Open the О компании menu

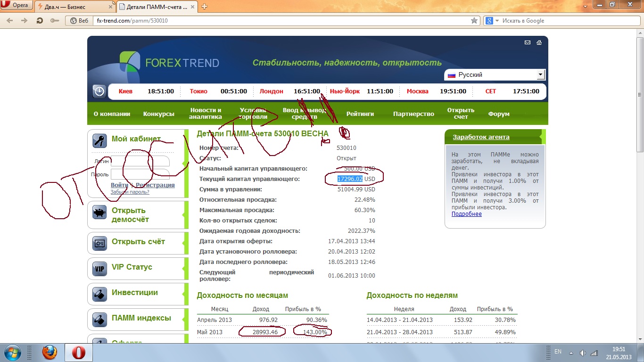pos(112,114)
